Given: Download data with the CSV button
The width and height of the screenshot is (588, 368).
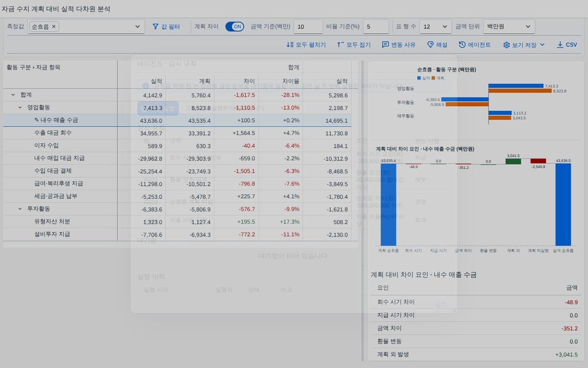Looking at the screenshot, I should (567, 45).
